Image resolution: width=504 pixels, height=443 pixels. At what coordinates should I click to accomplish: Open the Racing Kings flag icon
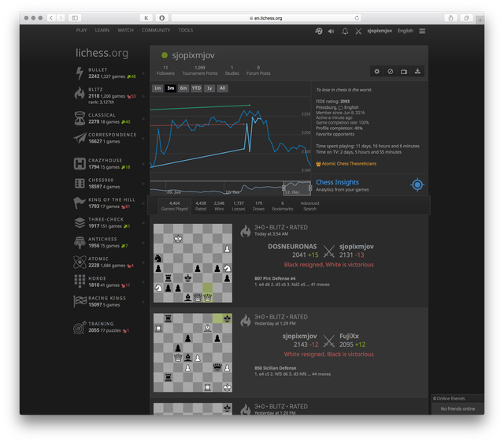80,301
